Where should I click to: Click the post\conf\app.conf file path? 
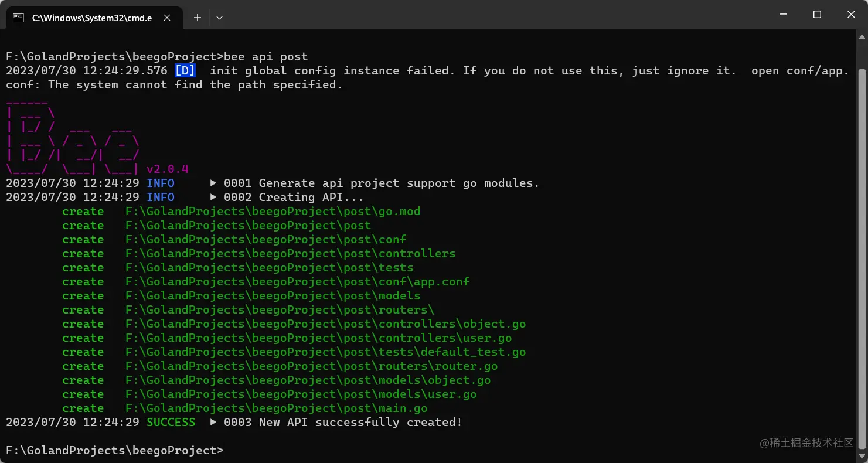[x=297, y=282]
